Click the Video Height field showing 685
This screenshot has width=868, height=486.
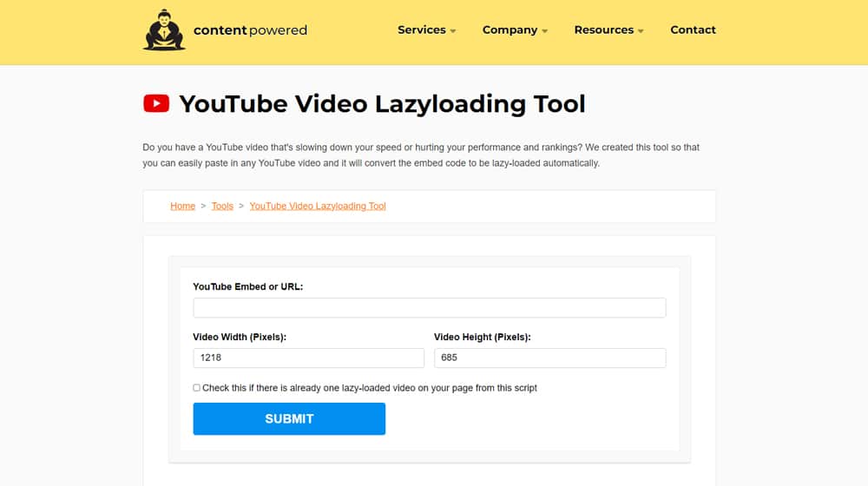pyautogui.click(x=549, y=358)
